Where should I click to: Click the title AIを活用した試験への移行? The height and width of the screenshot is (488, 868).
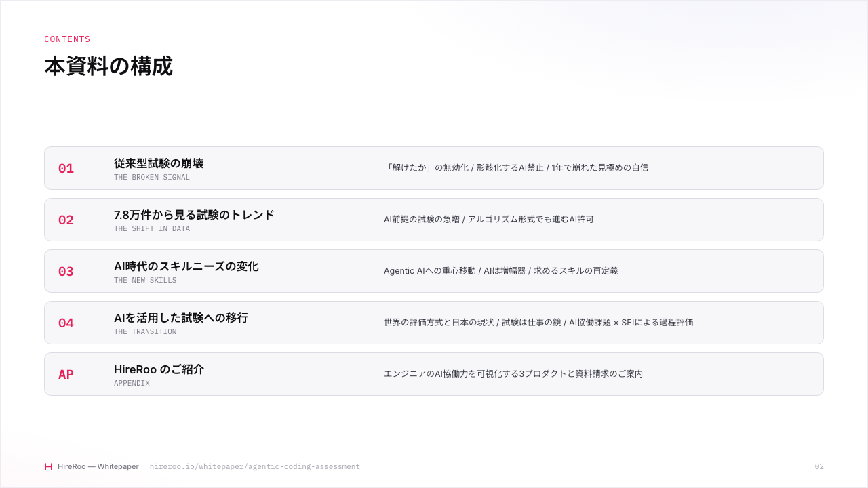click(x=181, y=318)
